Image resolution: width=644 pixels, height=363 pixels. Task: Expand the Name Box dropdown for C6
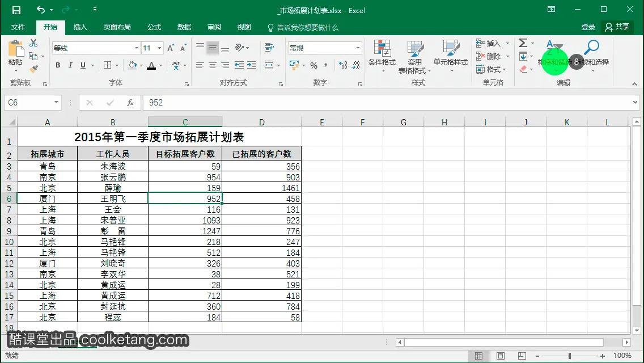tap(56, 102)
